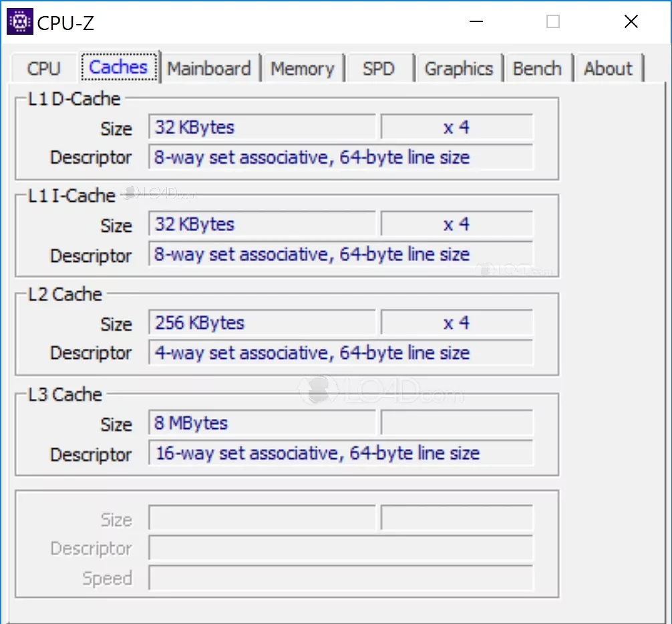Click the L1 I-Cache x4 multiplier field
This screenshot has height=624, width=672.
[x=456, y=224]
